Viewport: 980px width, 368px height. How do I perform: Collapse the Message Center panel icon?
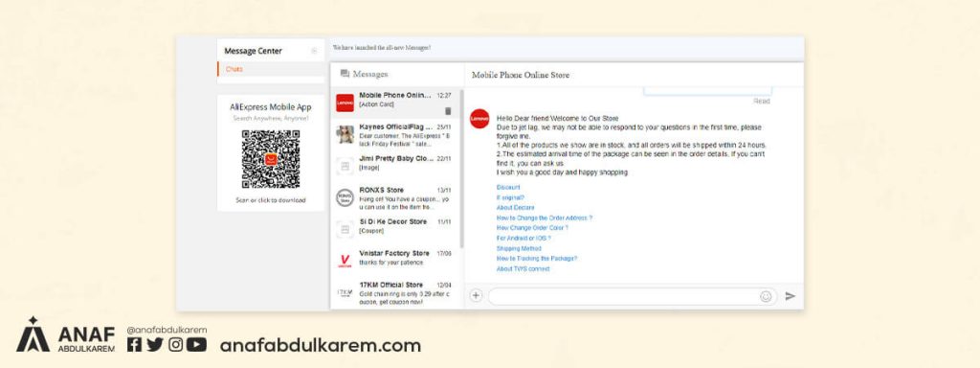click(x=314, y=52)
